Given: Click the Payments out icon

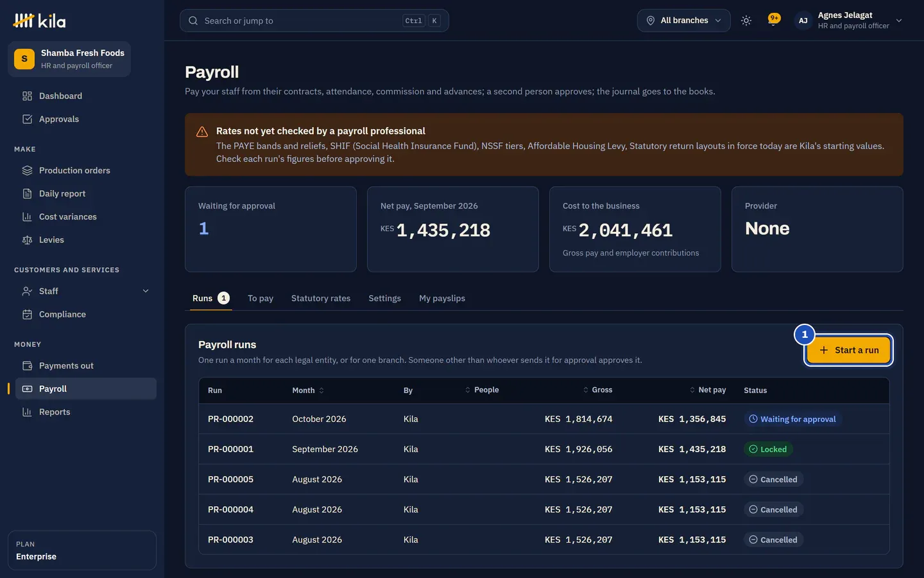Looking at the screenshot, I should pos(27,365).
